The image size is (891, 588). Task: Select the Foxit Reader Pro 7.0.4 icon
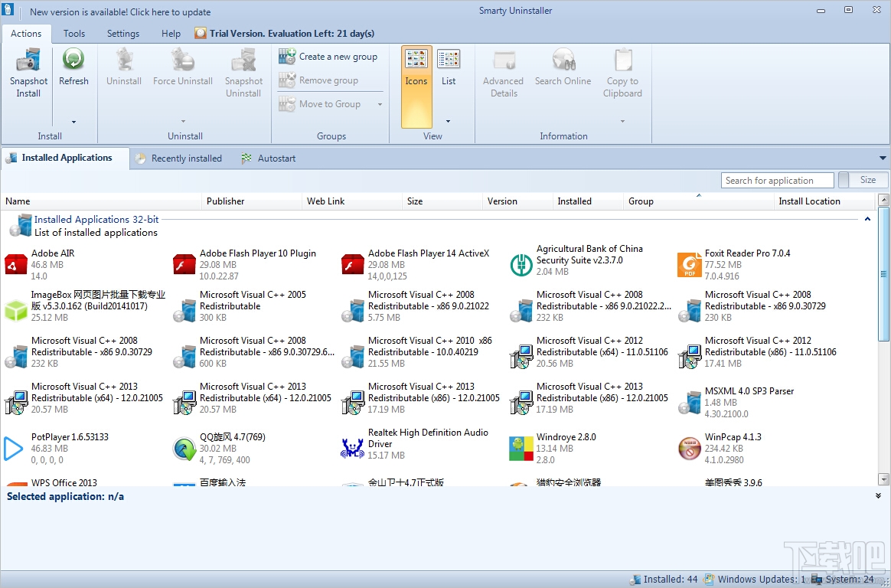click(689, 265)
